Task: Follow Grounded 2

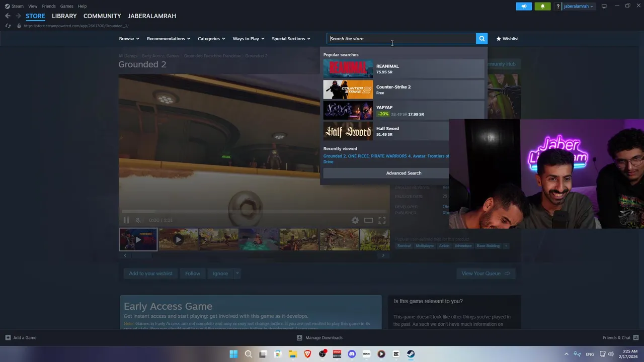Action: point(193,274)
